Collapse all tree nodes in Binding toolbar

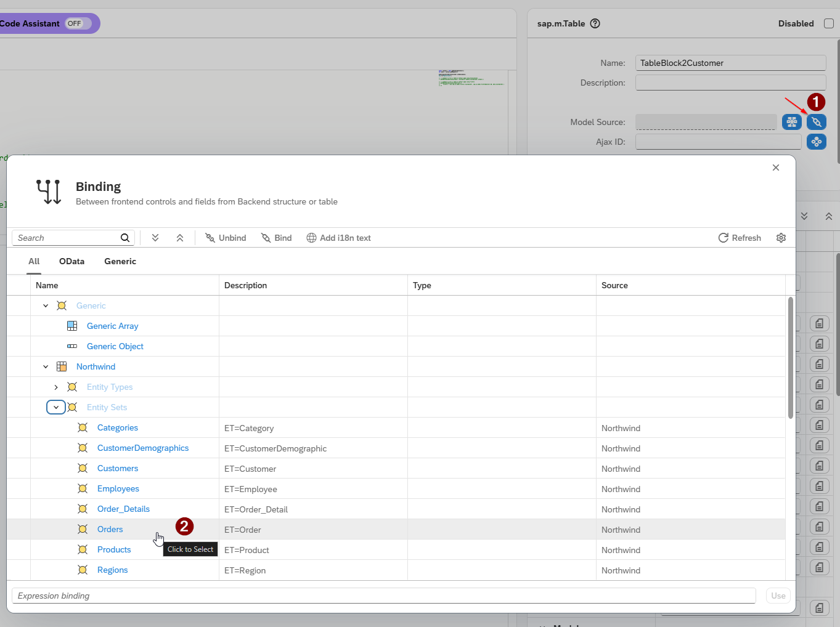point(180,238)
